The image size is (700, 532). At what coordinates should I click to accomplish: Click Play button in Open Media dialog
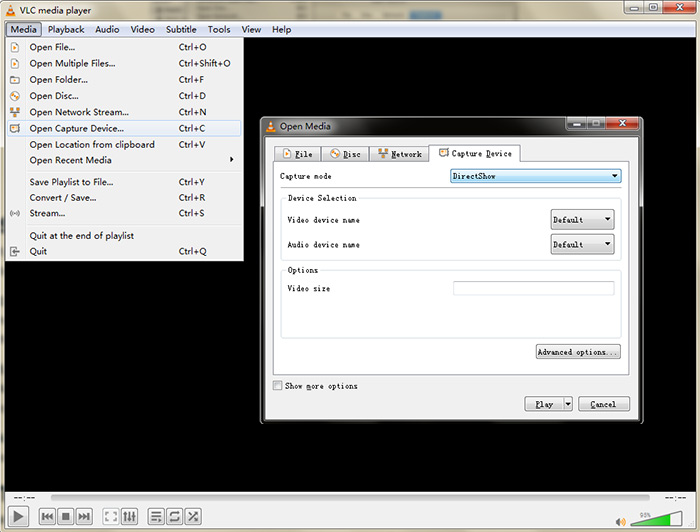(x=544, y=404)
